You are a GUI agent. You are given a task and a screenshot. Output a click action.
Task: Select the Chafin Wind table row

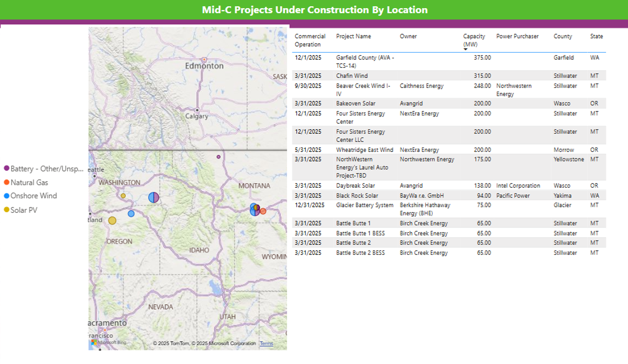[352, 76]
